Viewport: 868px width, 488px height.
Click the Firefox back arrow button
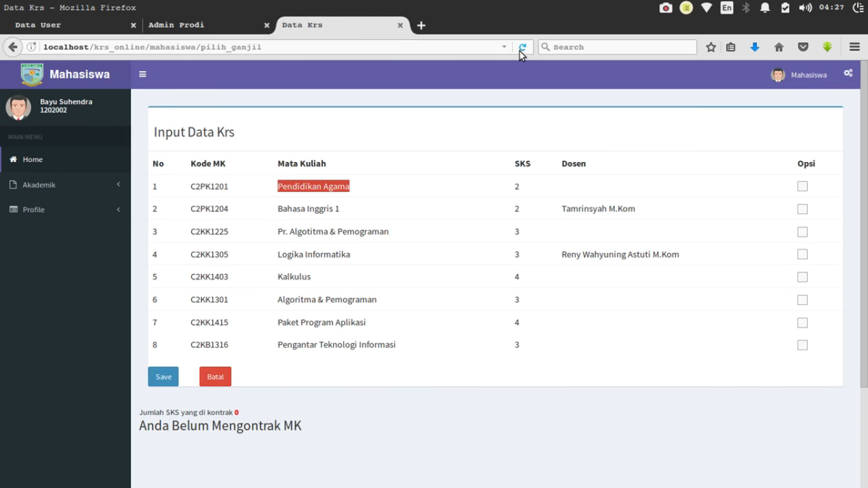click(x=13, y=47)
